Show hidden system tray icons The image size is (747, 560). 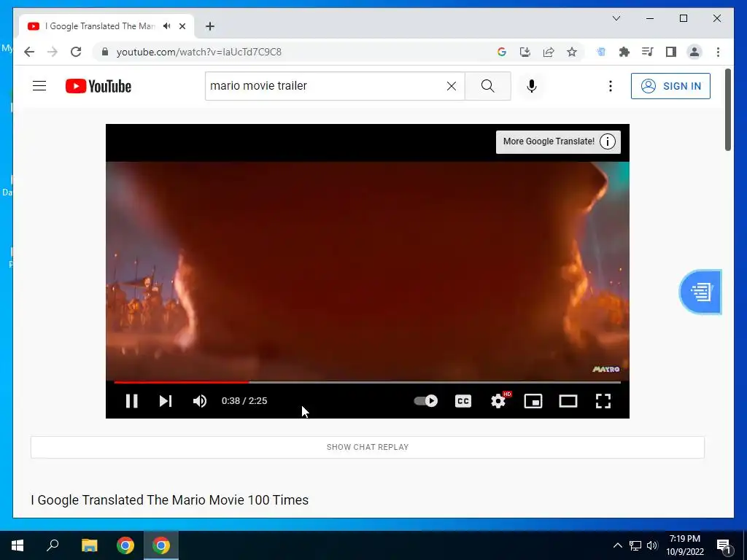coord(617,545)
